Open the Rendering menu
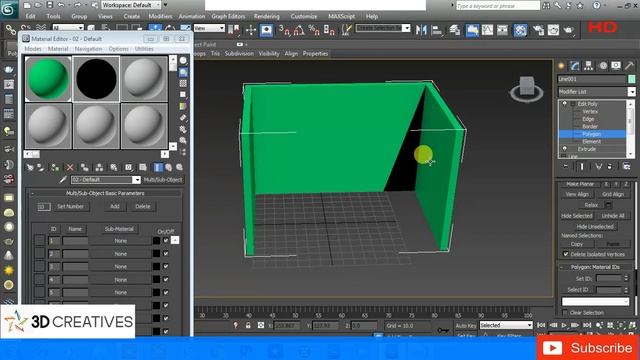640x360 pixels. (267, 16)
